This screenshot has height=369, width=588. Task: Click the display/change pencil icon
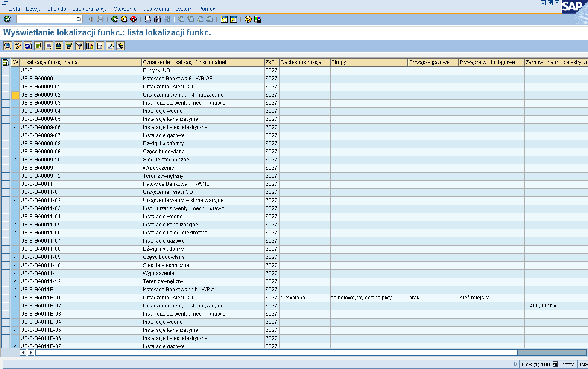(x=18, y=46)
